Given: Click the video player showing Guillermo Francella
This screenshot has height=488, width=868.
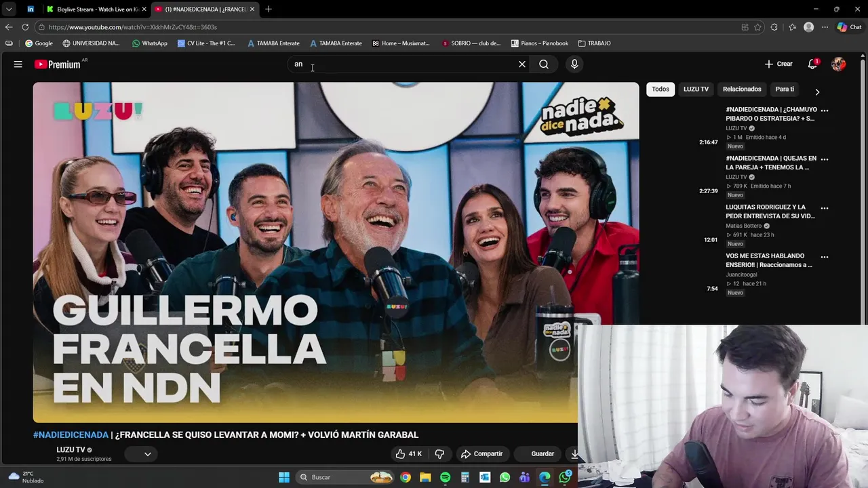Looking at the screenshot, I should coord(336,252).
